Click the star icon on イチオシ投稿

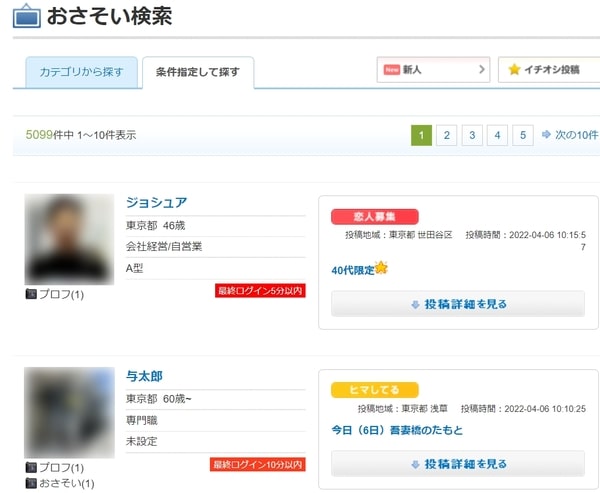[514, 70]
